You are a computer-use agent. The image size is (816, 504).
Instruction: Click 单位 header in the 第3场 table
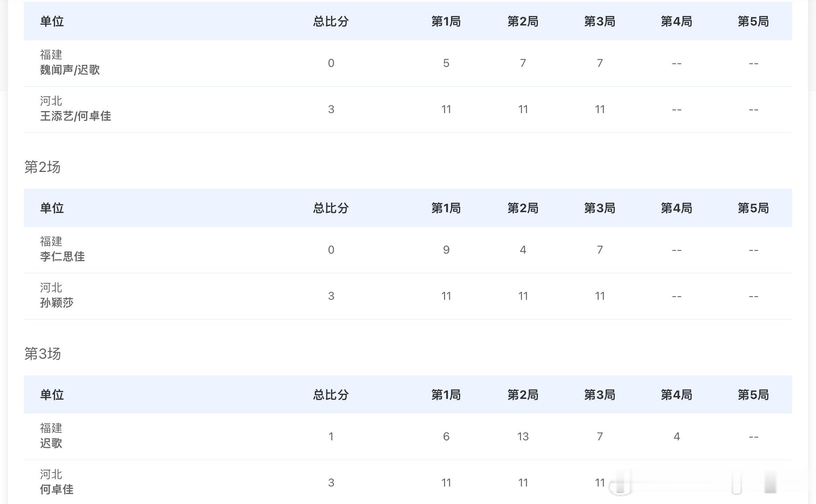pos(52,395)
